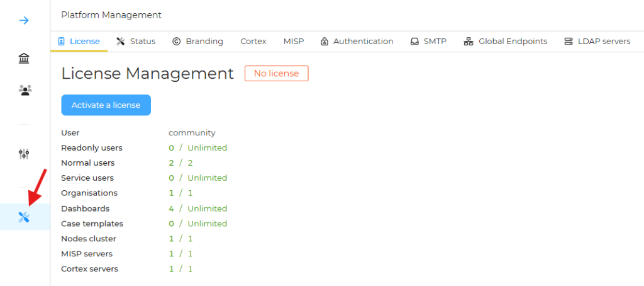Viewport: 644px width, 286px height.
Task: Click the lock icon on Authentication tab
Action: [x=325, y=42]
